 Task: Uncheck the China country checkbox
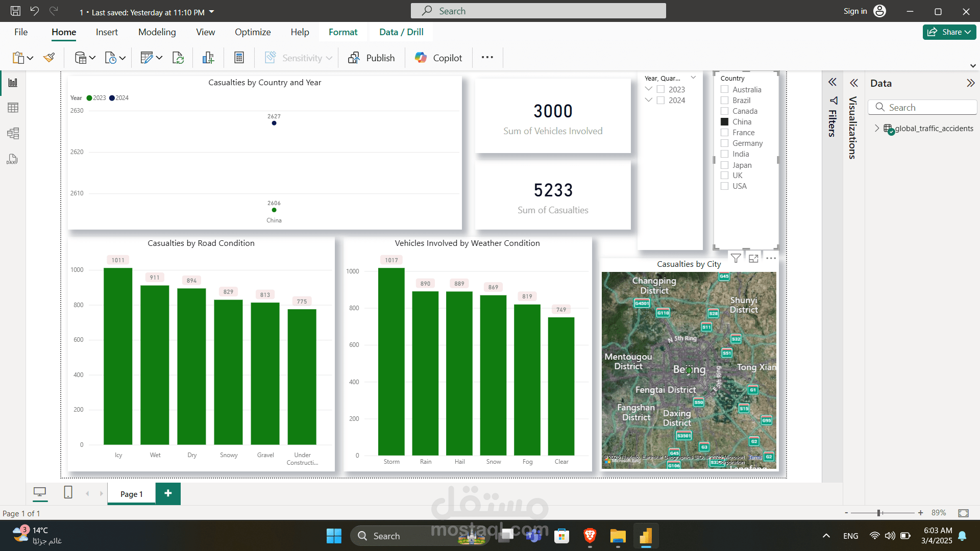[x=724, y=122]
